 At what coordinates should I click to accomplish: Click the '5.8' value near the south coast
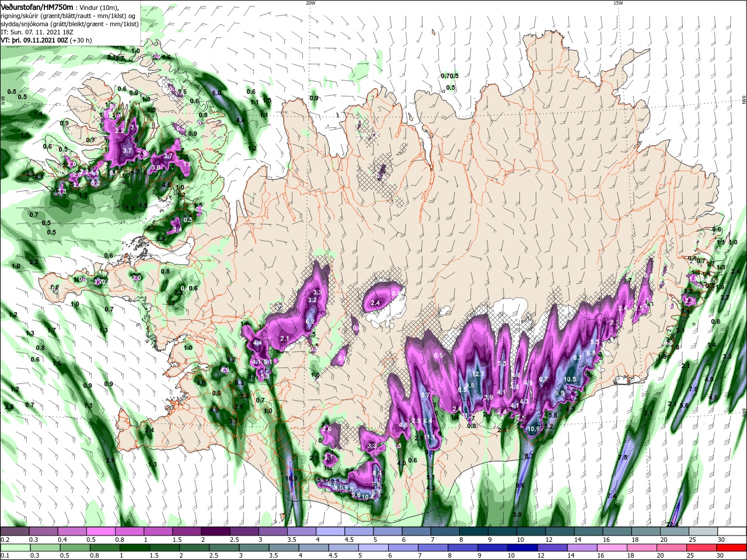point(553,415)
